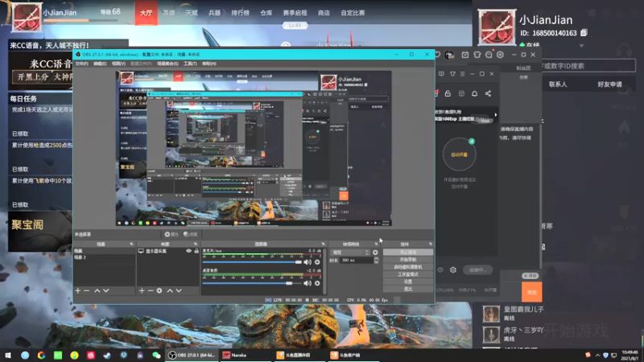Open microphone audio settings gear in mixer
The height and width of the screenshot is (362, 644).
pos(317,262)
